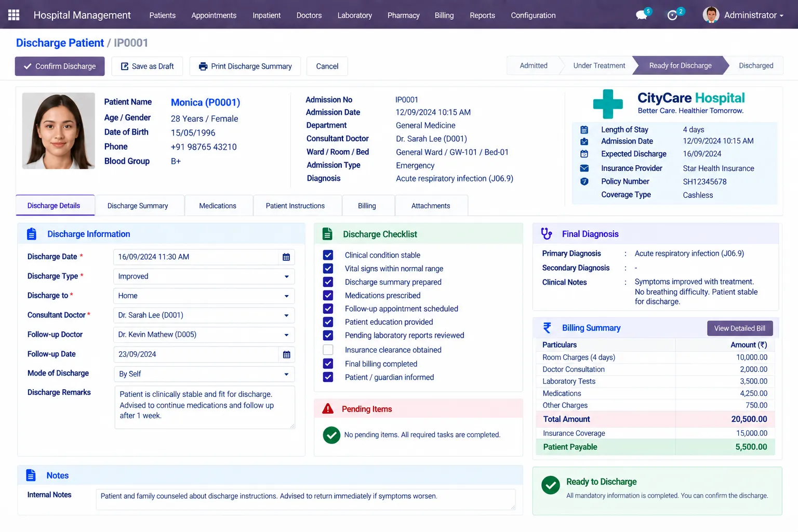Click the Final Diagnosis stethoscope icon
Screen dimensions: 798x532
pos(547,234)
